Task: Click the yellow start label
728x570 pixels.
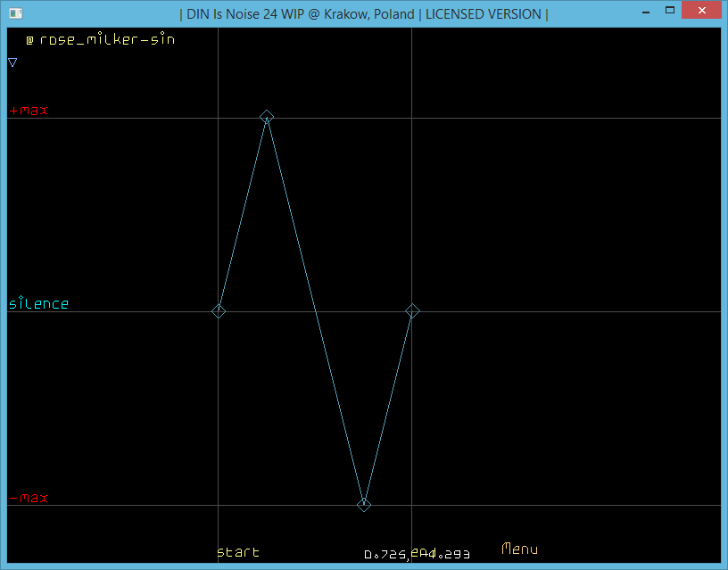Action: pyautogui.click(x=238, y=552)
